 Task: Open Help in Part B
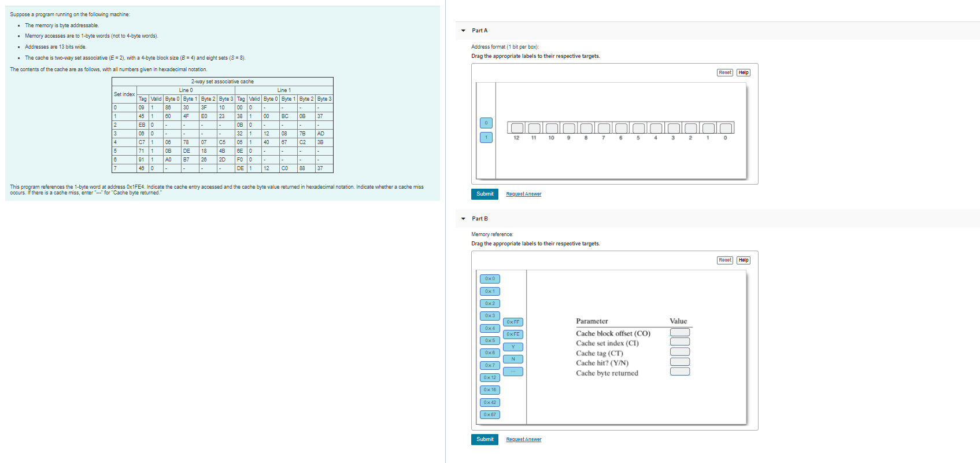[x=744, y=260]
